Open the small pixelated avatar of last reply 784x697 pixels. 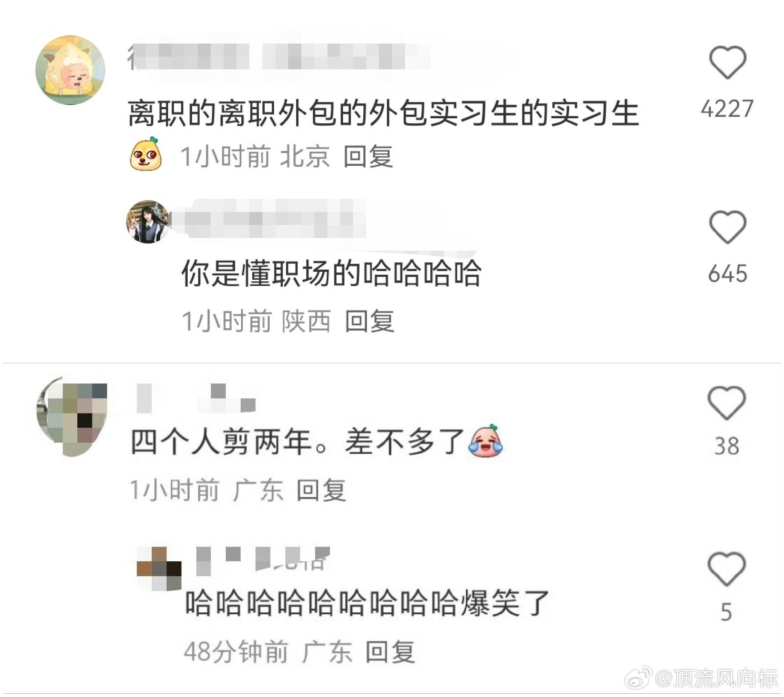pos(159,569)
